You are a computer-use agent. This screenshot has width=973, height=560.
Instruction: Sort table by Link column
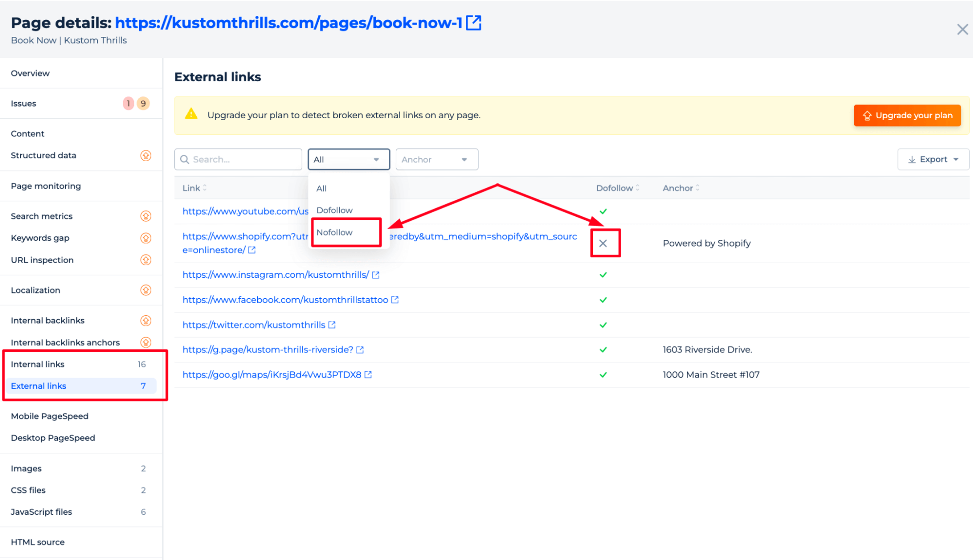(x=195, y=188)
